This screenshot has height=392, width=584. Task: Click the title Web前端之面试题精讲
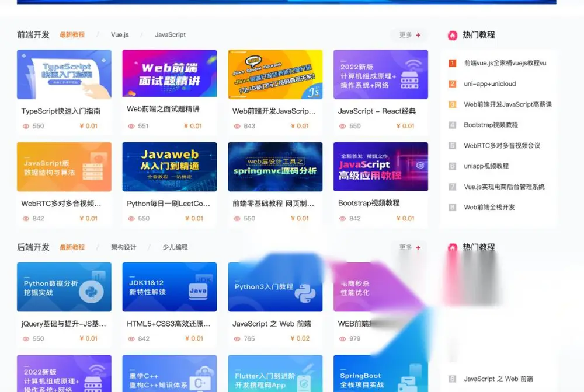click(163, 109)
